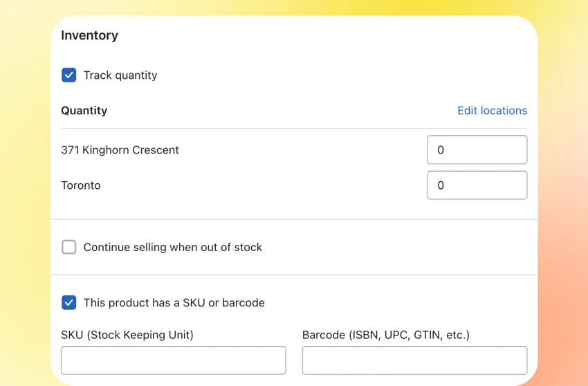Viewport: 588px width, 386px height.
Task: Click the SKU (Stock Keeping Unit) field label
Action: tap(127, 335)
